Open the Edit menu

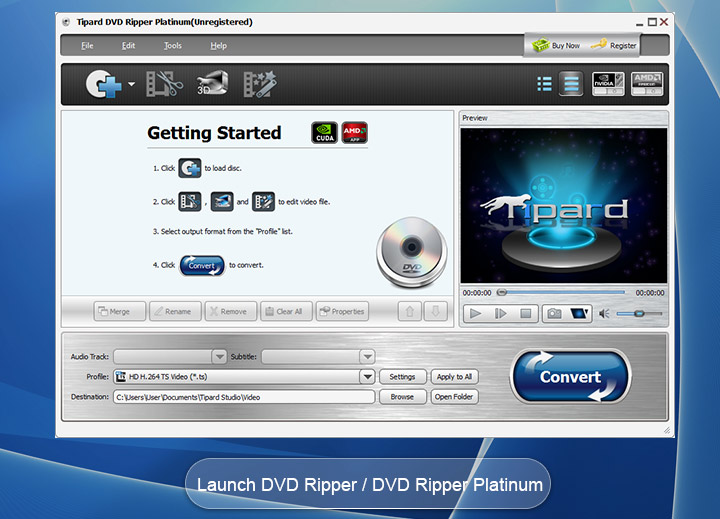(x=129, y=45)
